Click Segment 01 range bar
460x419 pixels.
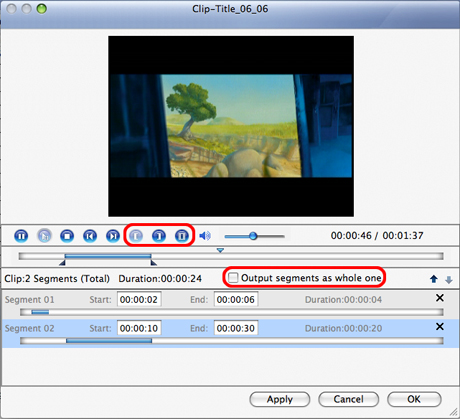(x=40, y=312)
